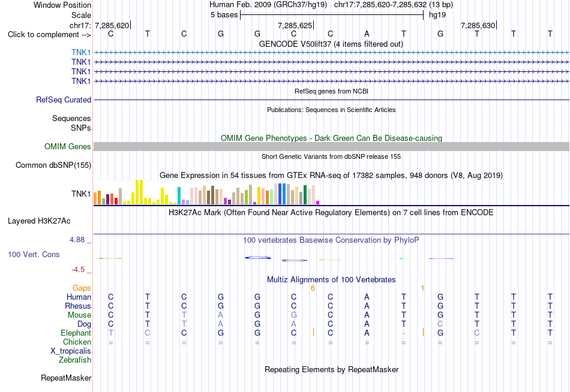Viewport: 570px width, 392px height.
Task: Select the Zebrafish alignment row label
Action: (x=75, y=360)
